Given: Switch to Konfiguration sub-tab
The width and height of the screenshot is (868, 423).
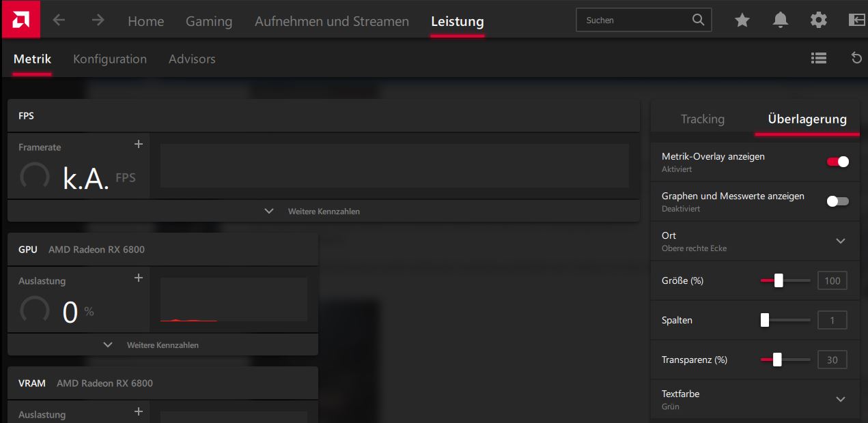Looking at the screenshot, I should click(110, 59).
